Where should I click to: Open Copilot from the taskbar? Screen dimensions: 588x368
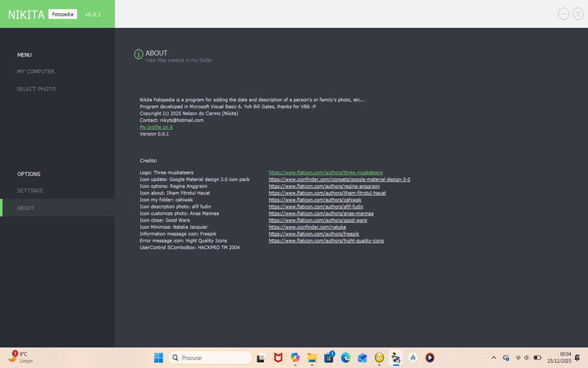295,358
